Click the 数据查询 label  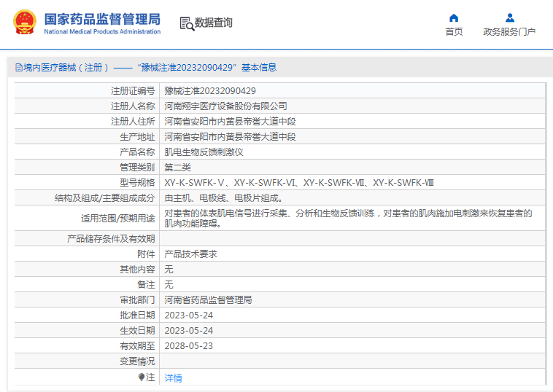213,23
